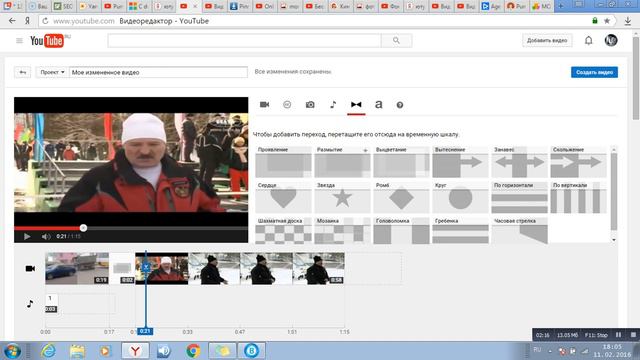
Task: Select the Выцветание transition thumbnail
Action: 401,162
